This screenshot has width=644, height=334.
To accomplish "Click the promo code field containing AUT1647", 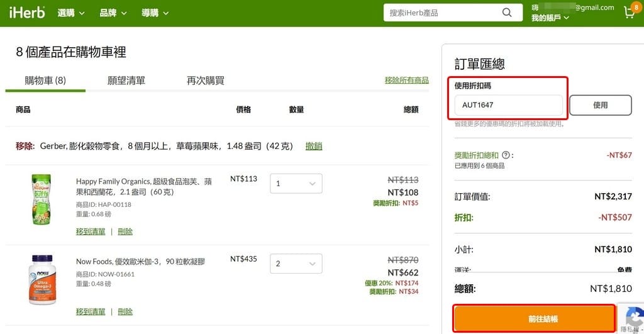I will click(508, 105).
